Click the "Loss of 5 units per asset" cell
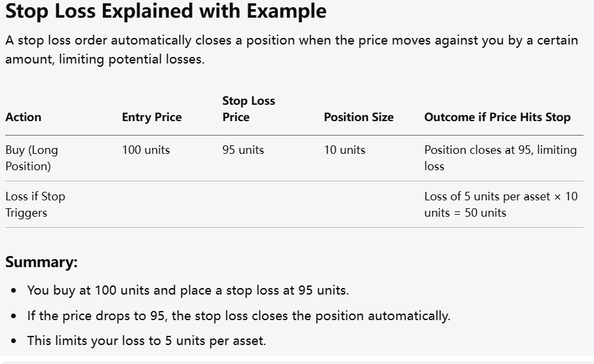The image size is (594, 364). pos(500,204)
